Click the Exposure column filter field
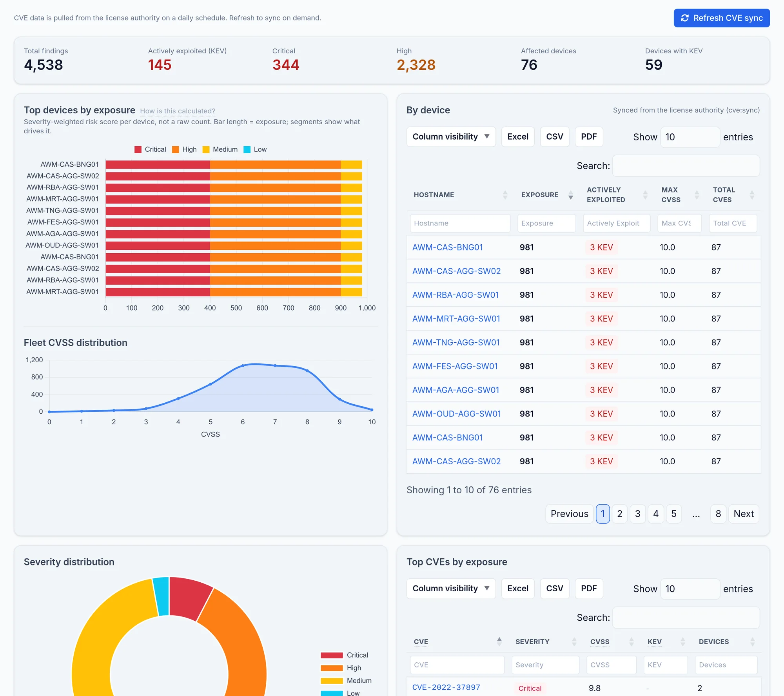The image size is (784, 696). click(546, 223)
